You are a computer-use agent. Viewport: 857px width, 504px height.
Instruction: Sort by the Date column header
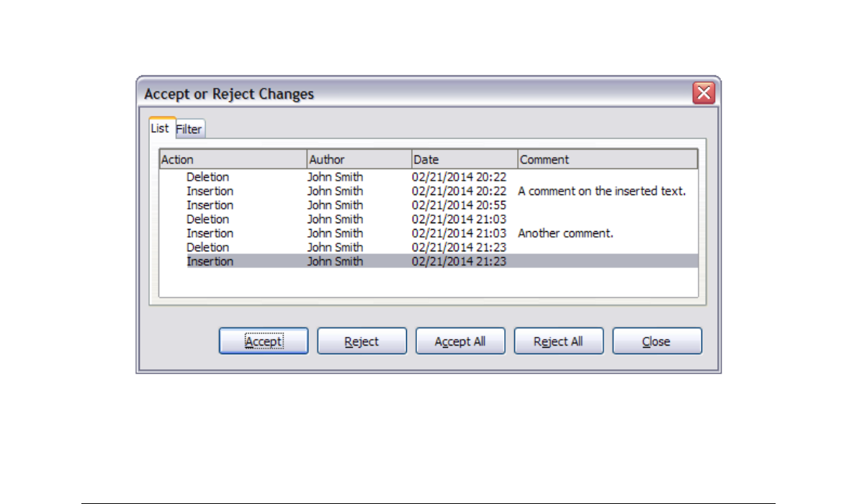pos(465,160)
